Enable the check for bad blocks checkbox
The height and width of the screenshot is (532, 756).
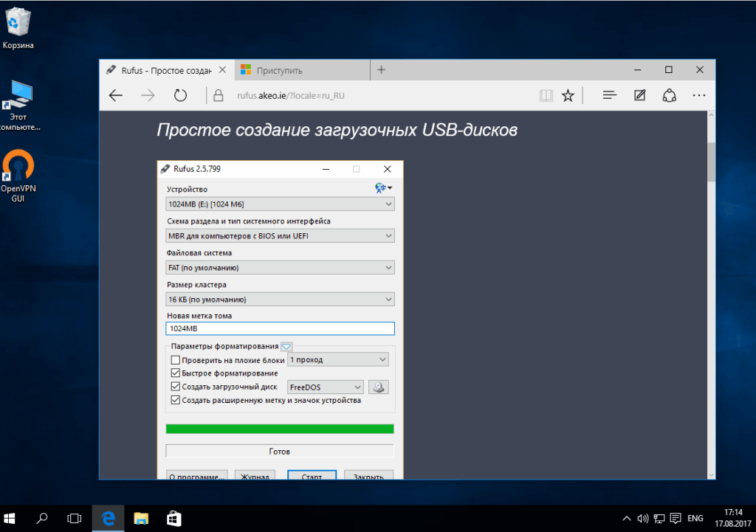click(x=176, y=360)
